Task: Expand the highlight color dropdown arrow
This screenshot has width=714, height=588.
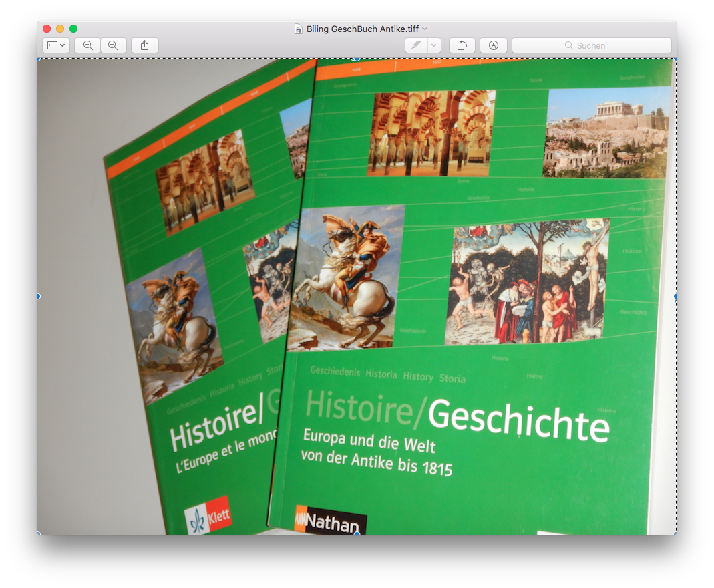Action: coord(434,45)
